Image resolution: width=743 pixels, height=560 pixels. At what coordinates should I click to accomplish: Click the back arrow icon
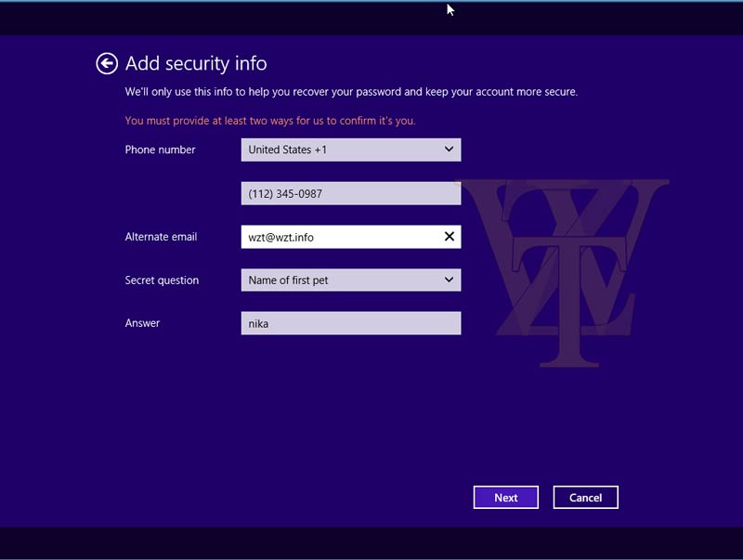point(107,63)
